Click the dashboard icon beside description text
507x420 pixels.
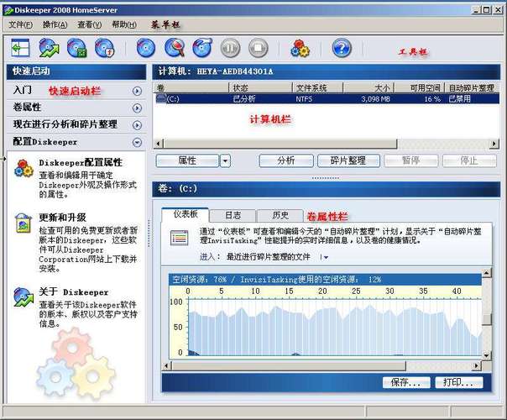pos(179,238)
